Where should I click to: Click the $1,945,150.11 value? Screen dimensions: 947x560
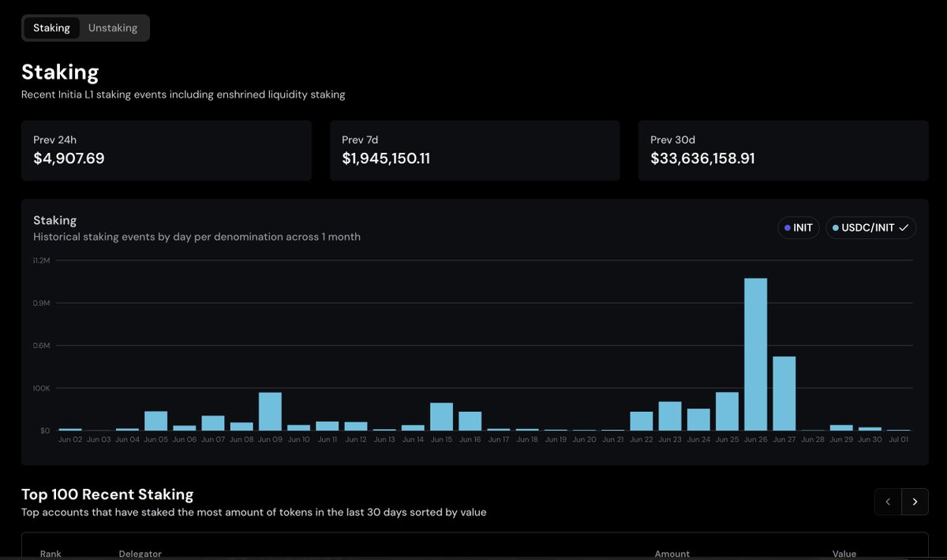coord(386,159)
